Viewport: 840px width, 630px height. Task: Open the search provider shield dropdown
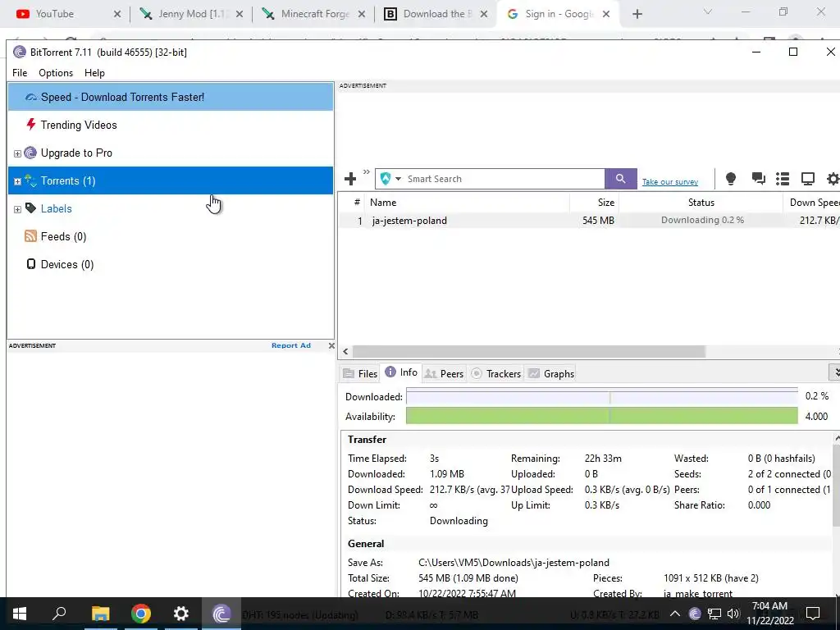click(390, 179)
